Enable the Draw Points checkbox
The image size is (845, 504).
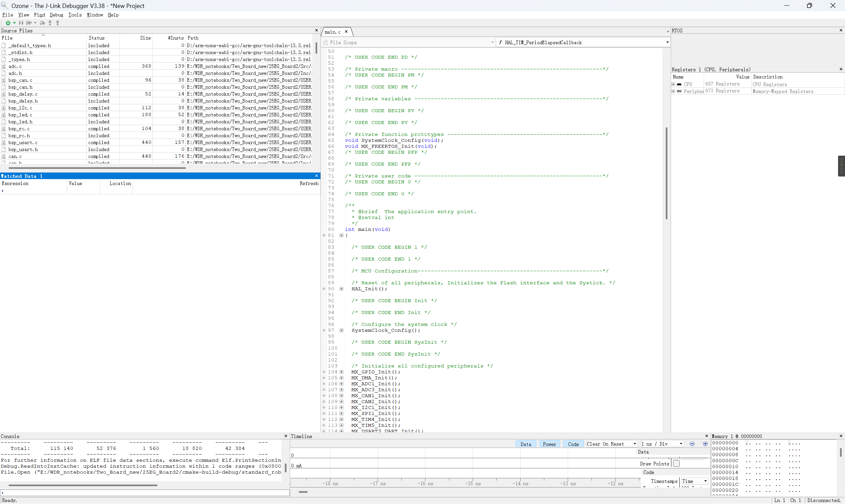676,463
